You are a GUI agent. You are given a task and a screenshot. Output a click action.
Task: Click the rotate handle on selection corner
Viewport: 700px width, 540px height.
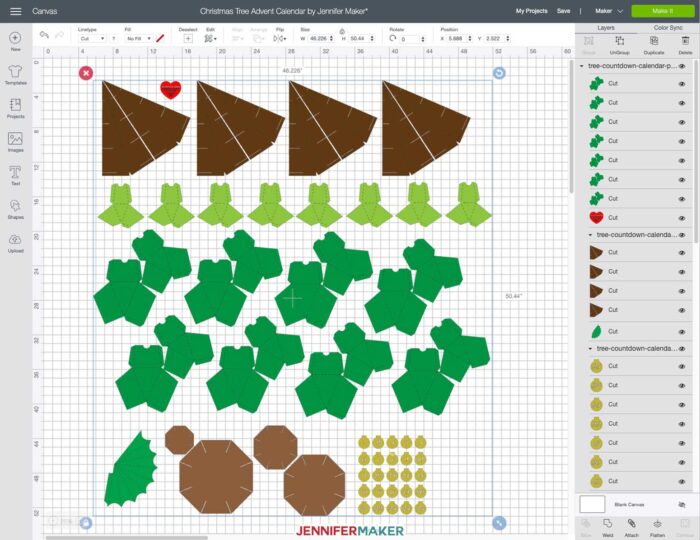pyautogui.click(x=499, y=73)
